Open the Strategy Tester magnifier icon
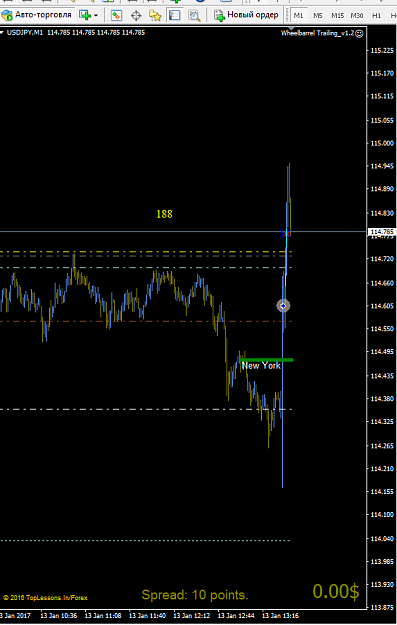This screenshot has height=625, width=397. [194, 16]
